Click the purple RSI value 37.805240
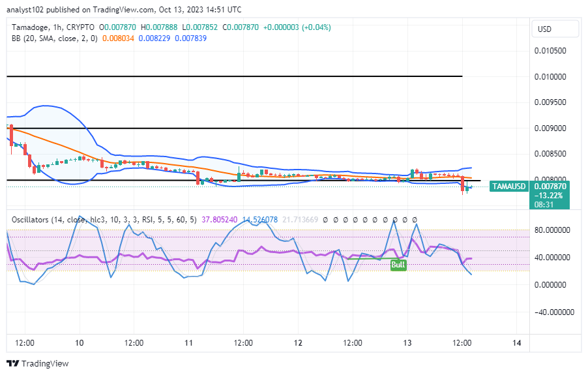The height and width of the screenshot is (375, 588). pyautogui.click(x=220, y=220)
